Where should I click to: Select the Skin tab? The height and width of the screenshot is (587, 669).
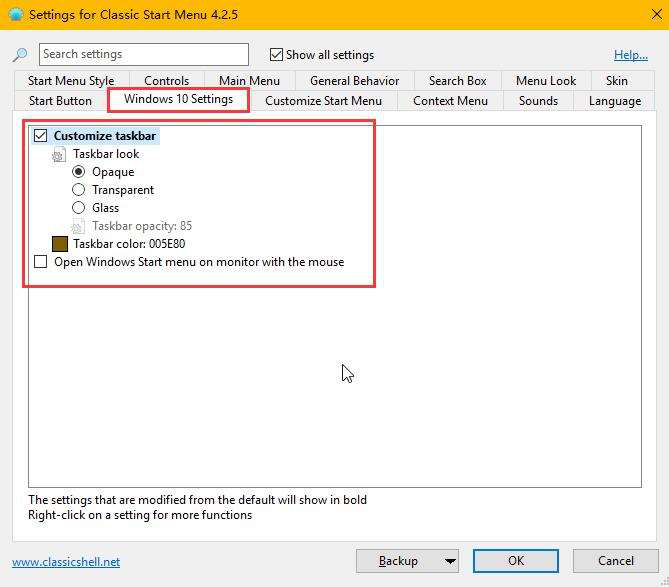(617, 81)
